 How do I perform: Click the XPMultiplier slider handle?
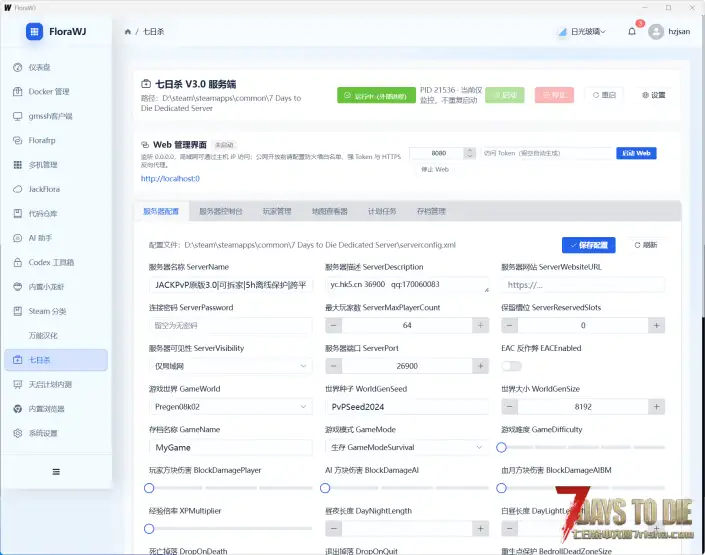[x=149, y=529]
